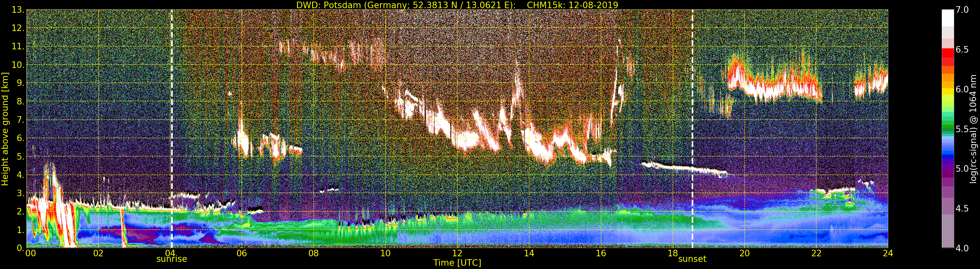Click the plot title naming Potsdam station
980x269 pixels.
pos(457,5)
